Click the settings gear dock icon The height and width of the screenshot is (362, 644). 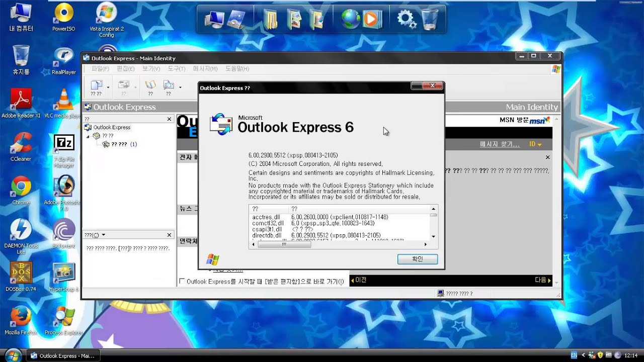406,19
